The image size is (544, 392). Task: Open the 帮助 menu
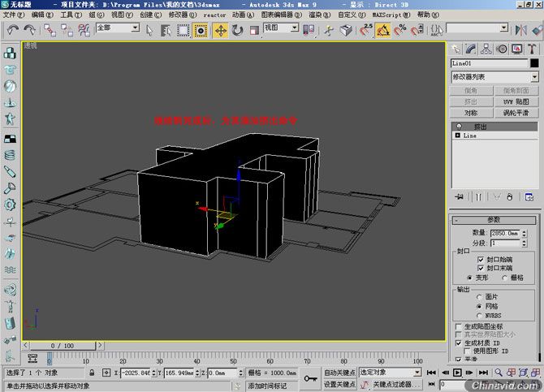tap(428, 15)
